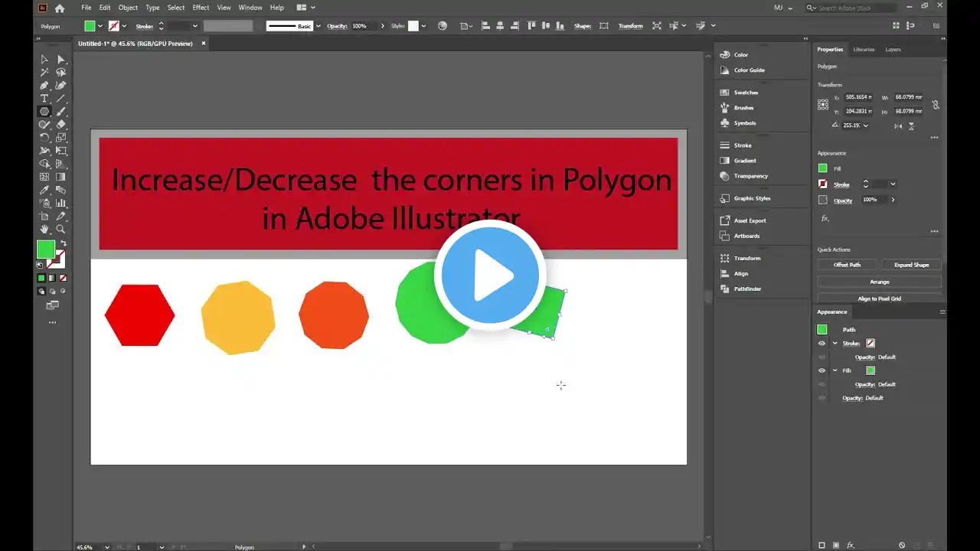Choose the Column Graph tool
Screen dimensions: 980x551
coord(61,203)
